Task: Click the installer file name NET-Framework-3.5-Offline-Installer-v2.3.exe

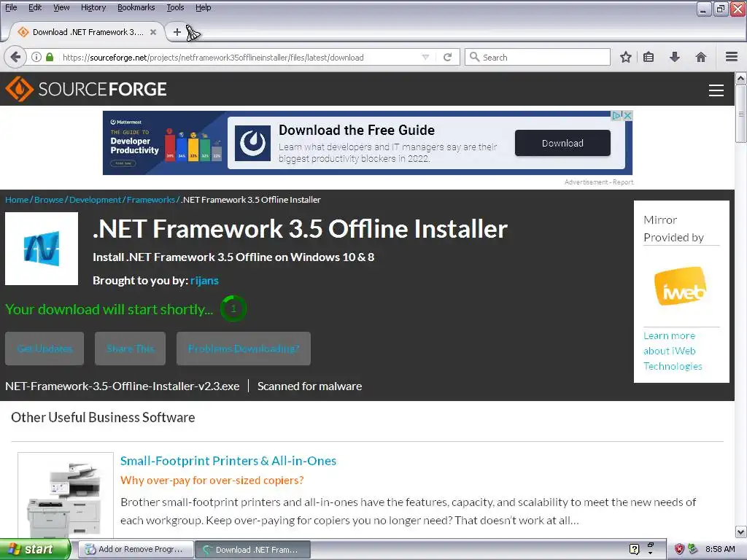Action: tap(123, 386)
